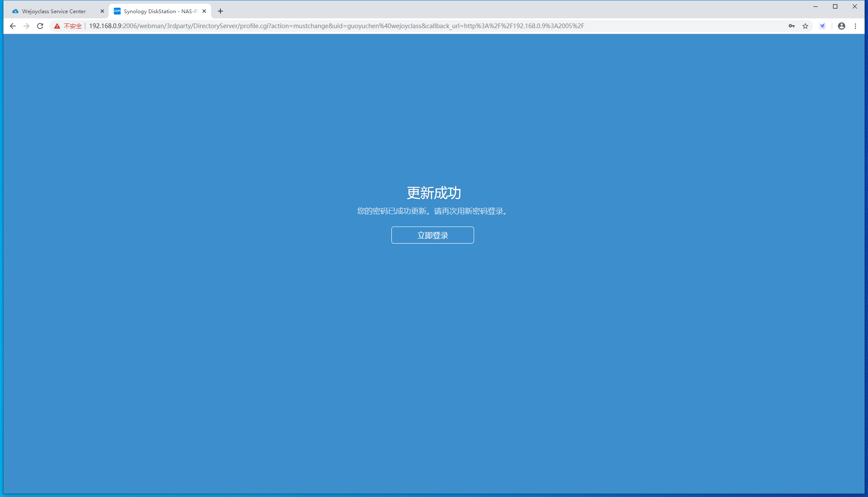Restore down the Chrome window
Screen dimensions: 868x497
[x=835, y=6]
